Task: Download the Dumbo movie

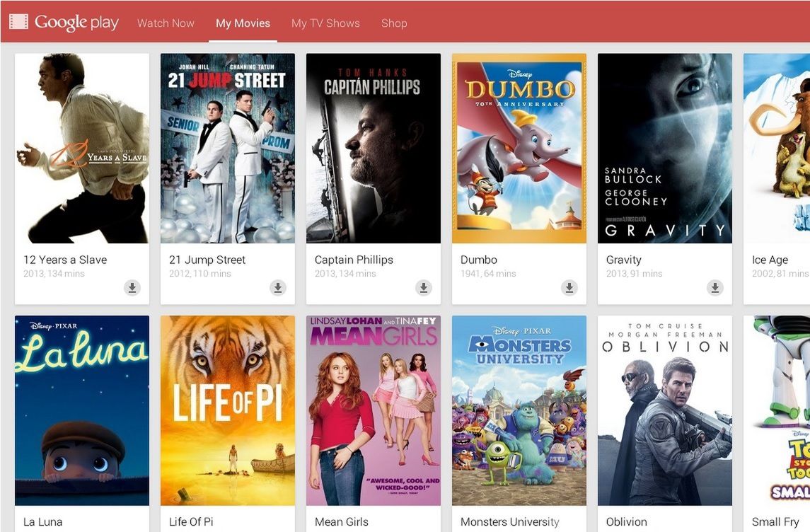Action: [569, 287]
